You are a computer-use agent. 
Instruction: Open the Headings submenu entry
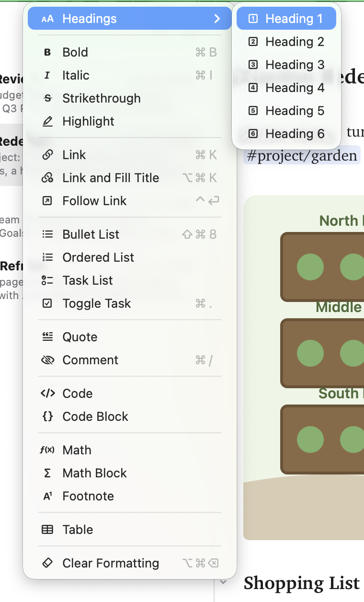point(130,19)
